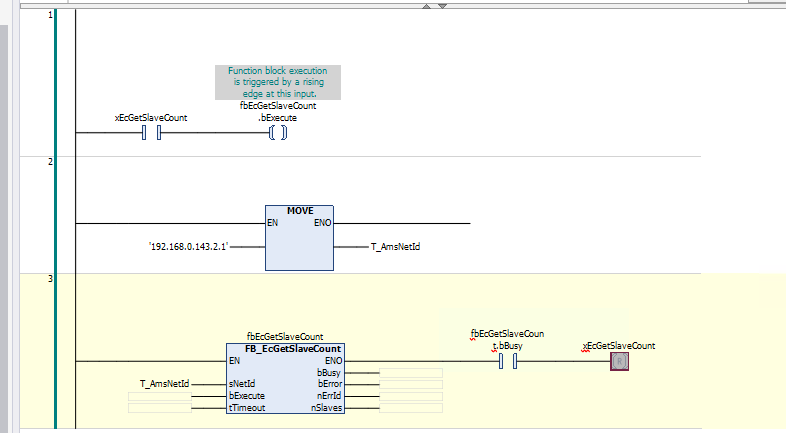
Task: Click the xEcGetSlaveCount label in network 1
Action: coord(151,118)
